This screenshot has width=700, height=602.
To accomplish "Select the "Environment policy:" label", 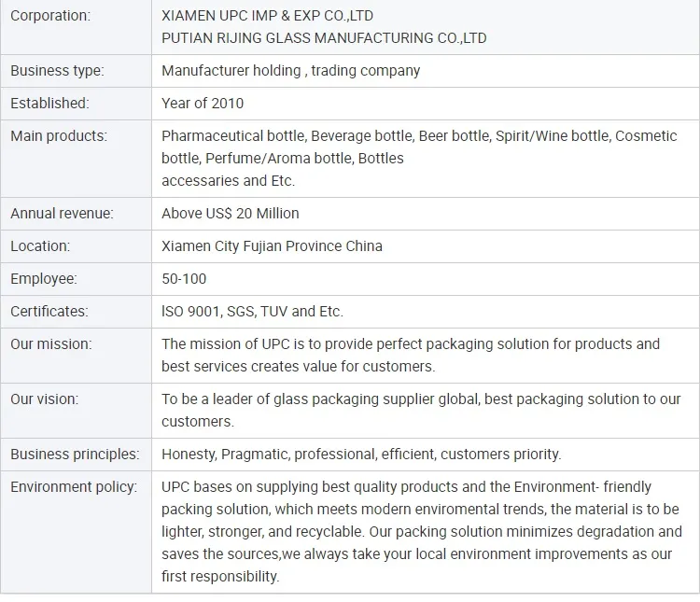I will click(x=74, y=487).
